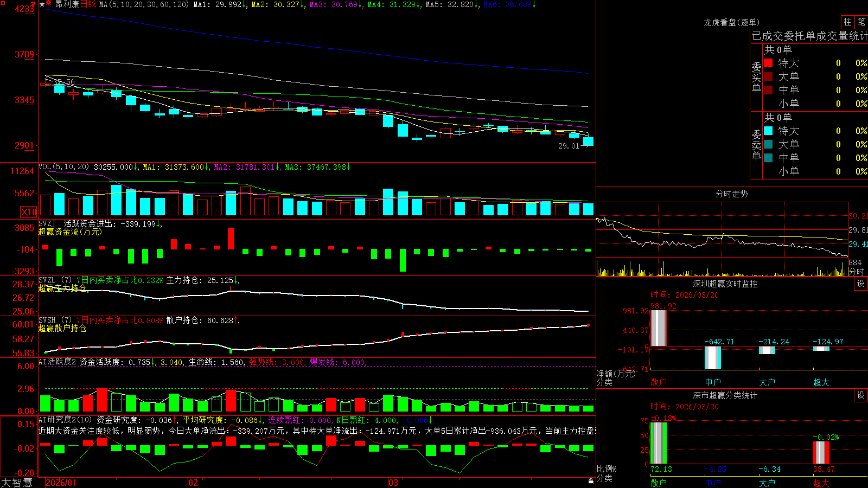Click the 深圳超赢实时监控 panel title
868x488 pixels.
pos(725,284)
